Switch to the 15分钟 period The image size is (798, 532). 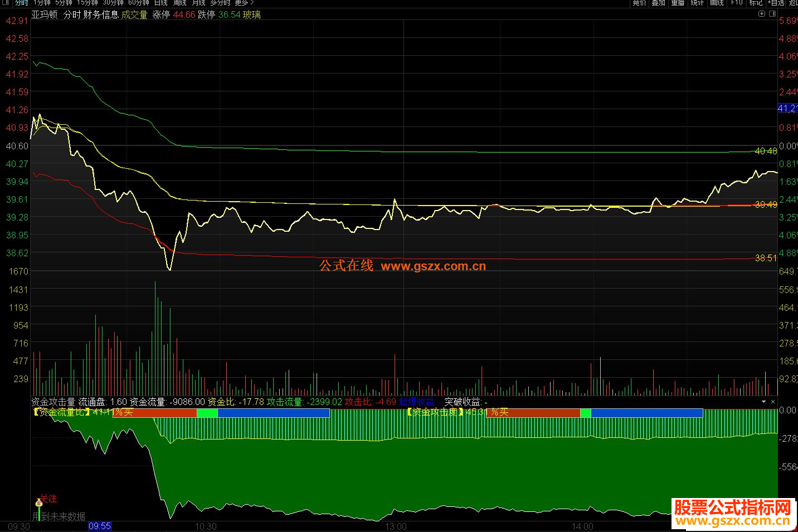click(x=87, y=3)
